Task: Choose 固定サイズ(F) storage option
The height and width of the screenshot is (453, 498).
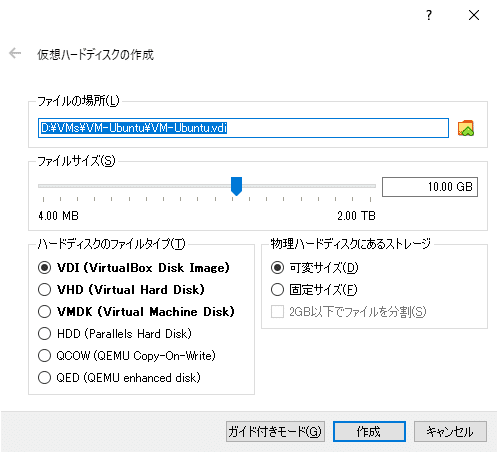Action: coord(314,290)
